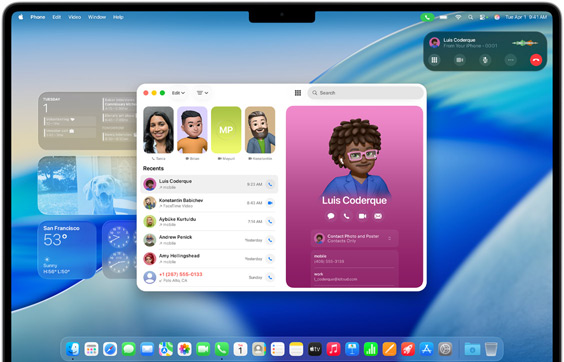Select the MP favorite contact tile
The height and width of the screenshot is (362, 564).
click(x=226, y=130)
